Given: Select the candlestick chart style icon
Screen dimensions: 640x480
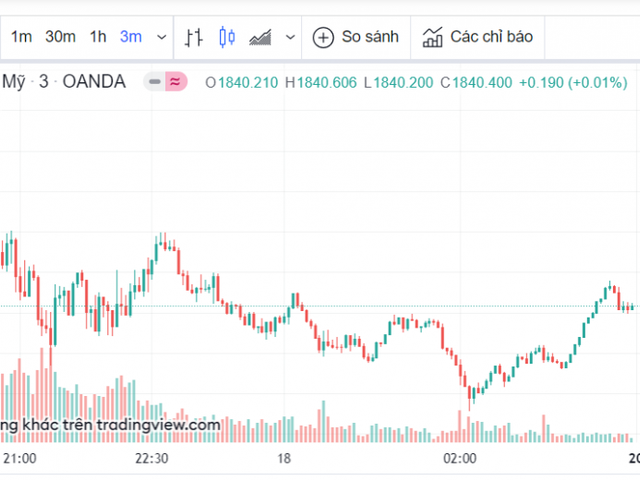Looking at the screenshot, I should (227, 38).
